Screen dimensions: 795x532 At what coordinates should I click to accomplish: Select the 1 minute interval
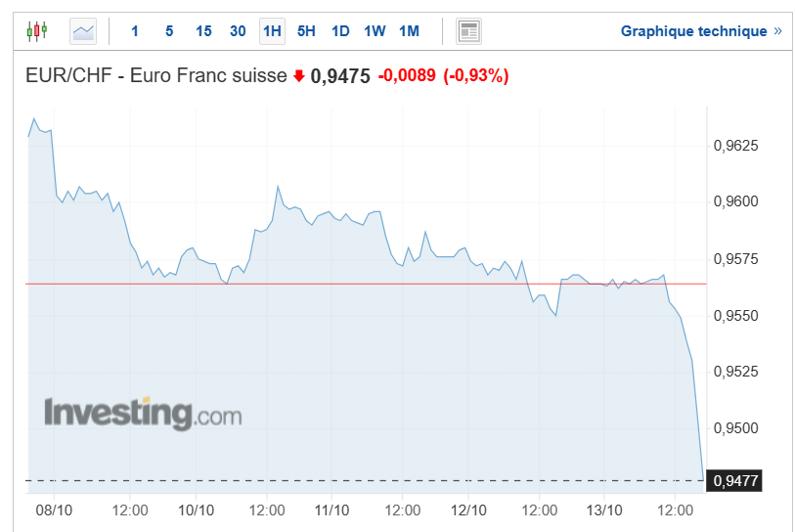pyautogui.click(x=135, y=31)
